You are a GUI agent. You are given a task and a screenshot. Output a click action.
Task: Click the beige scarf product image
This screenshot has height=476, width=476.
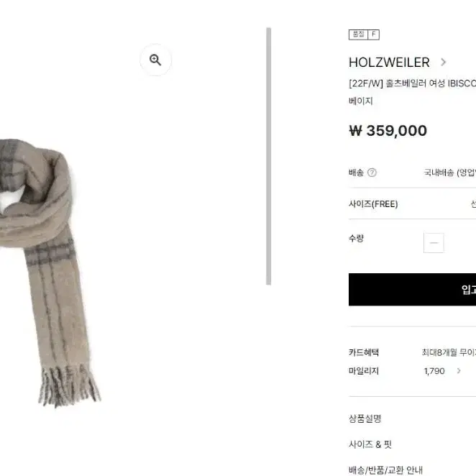coord(50,273)
